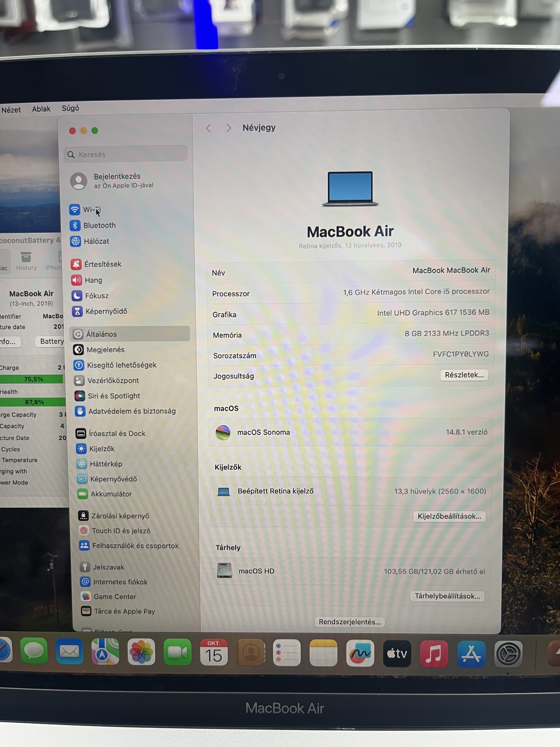Image resolution: width=560 pixels, height=747 pixels.
Task: Open Contacts from the Dock
Action: coord(251,653)
